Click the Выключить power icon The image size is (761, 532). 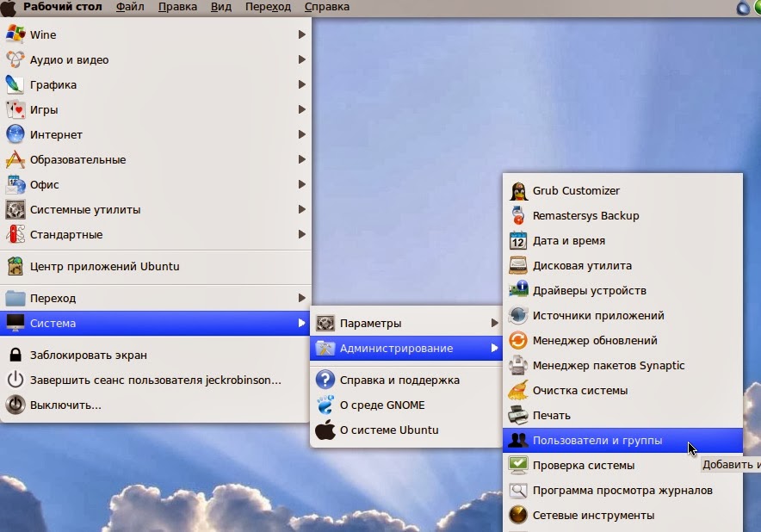click(x=15, y=405)
